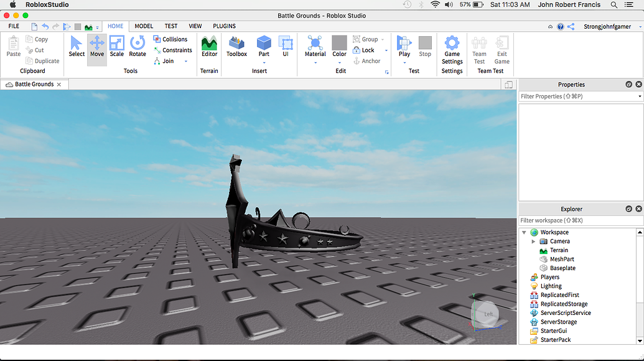The height and width of the screenshot is (361, 644).
Task: Switch to the MODEL ribbon tab
Action: click(144, 26)
